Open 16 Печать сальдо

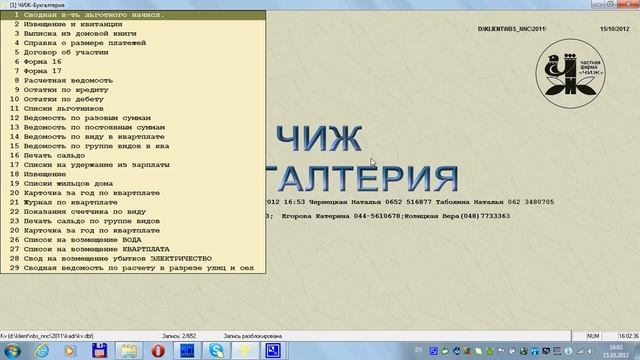pos(133,156)
